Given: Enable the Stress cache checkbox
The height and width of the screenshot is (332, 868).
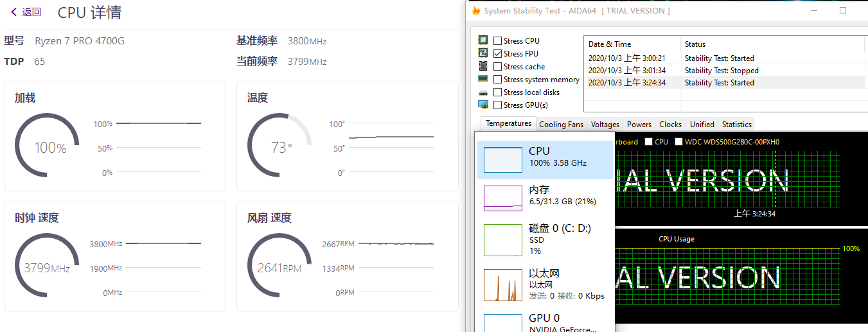Looking at the screenshot, I should click(498, 66).
